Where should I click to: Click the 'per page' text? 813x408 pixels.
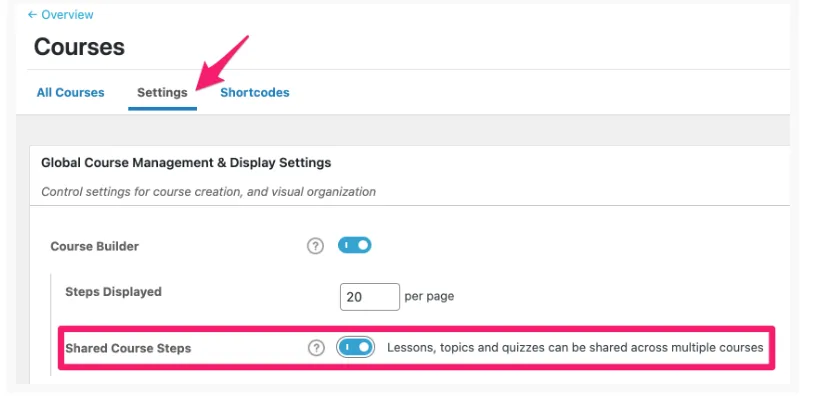coord(429,297)
